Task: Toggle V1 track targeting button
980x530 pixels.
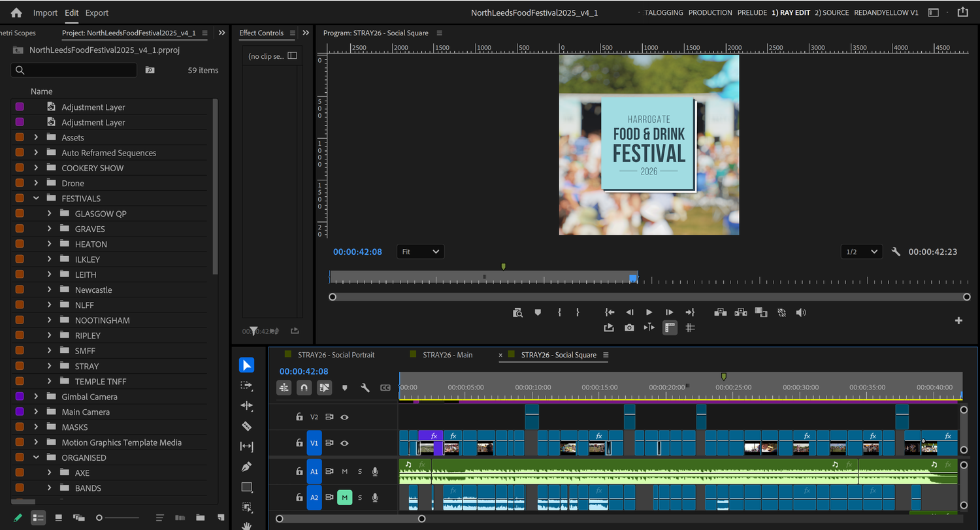Action: (314, 443)
